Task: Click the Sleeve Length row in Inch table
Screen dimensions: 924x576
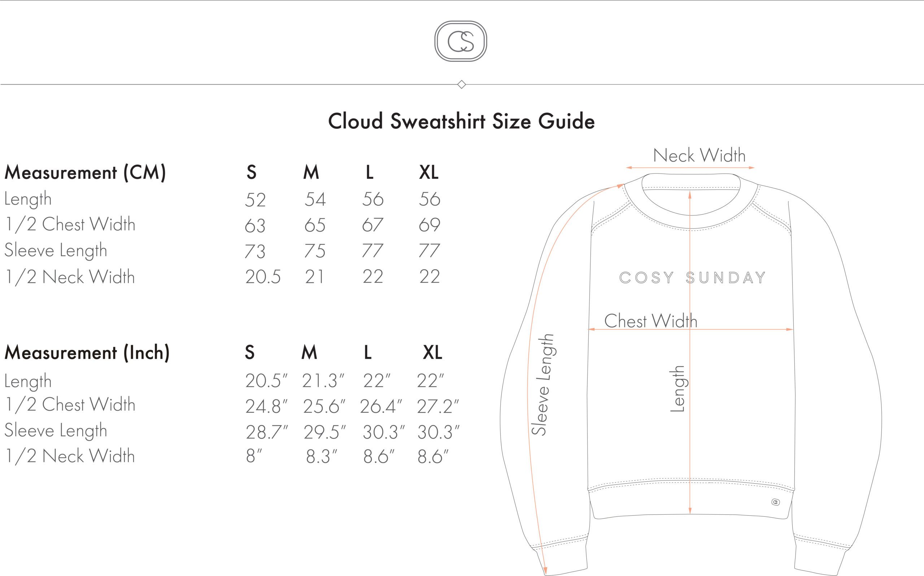Action: 232,431
